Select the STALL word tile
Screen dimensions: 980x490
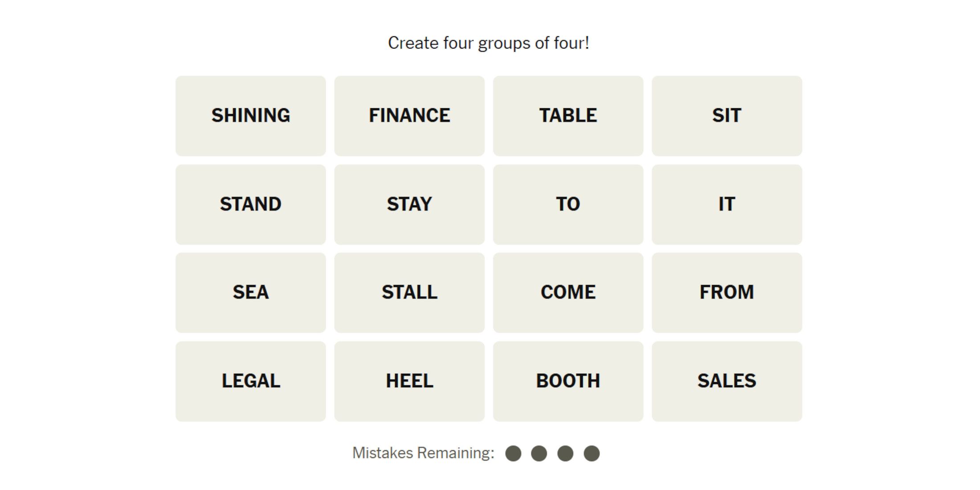(409, 293)
